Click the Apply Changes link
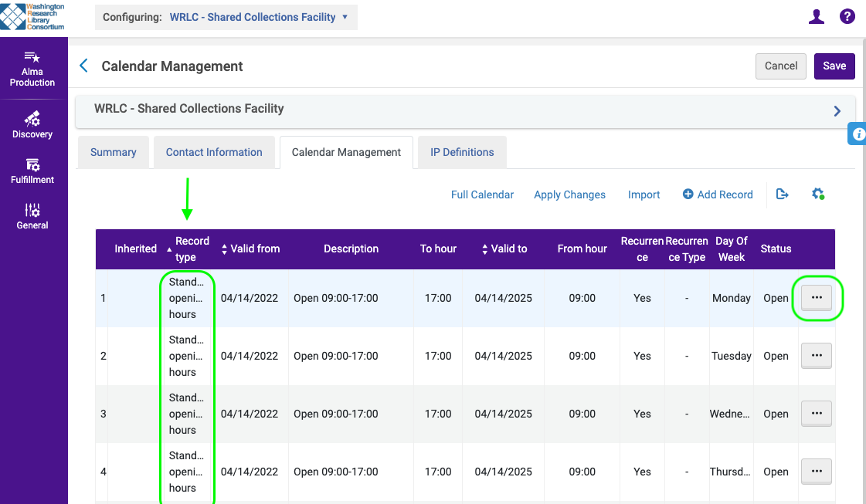The image size is (866, 504). pos(569,194)
